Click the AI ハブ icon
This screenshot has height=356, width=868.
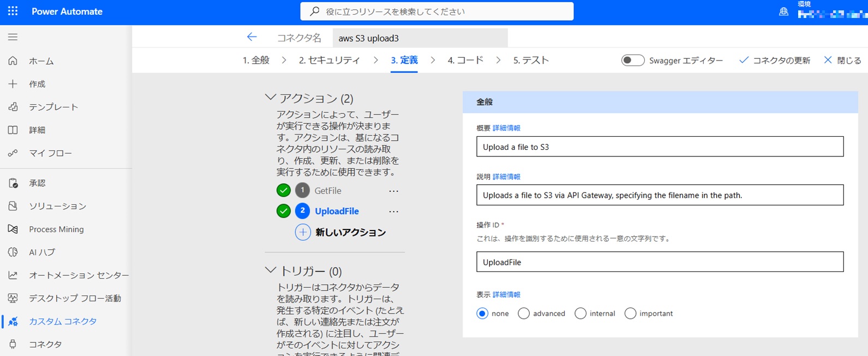[x=13, y=252]
